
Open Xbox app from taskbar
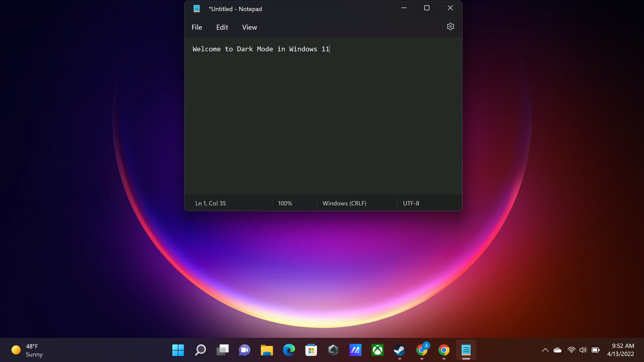[377, 350]
